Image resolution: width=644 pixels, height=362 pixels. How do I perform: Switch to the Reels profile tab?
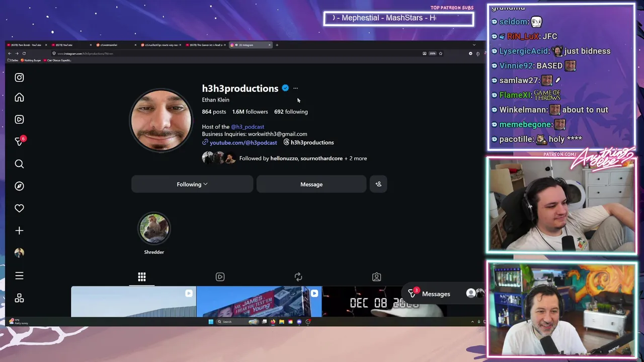(x=220, y=277)
